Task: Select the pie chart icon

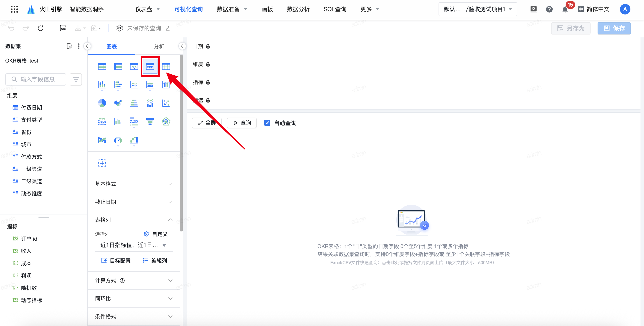Action: [x=102, y=103]
